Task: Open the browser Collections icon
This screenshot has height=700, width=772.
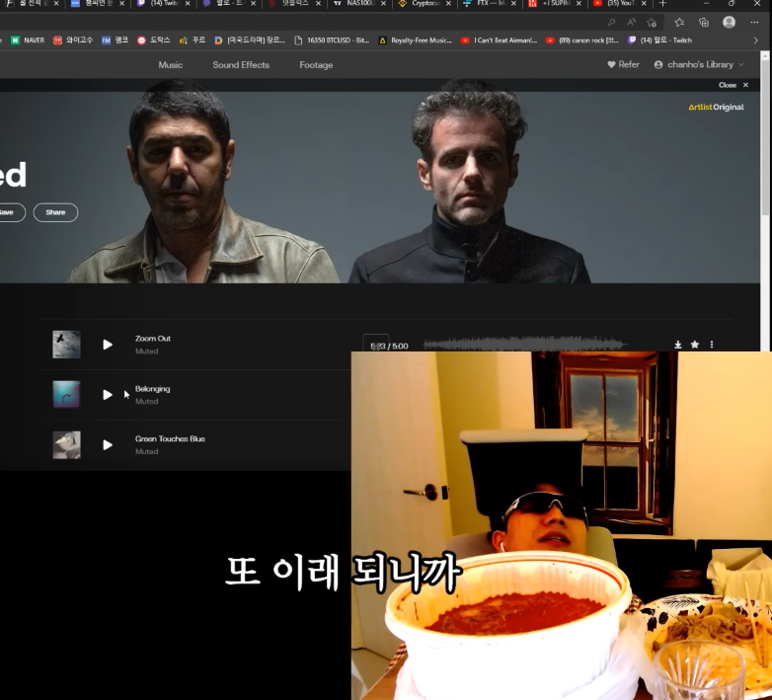Action: 704,22
